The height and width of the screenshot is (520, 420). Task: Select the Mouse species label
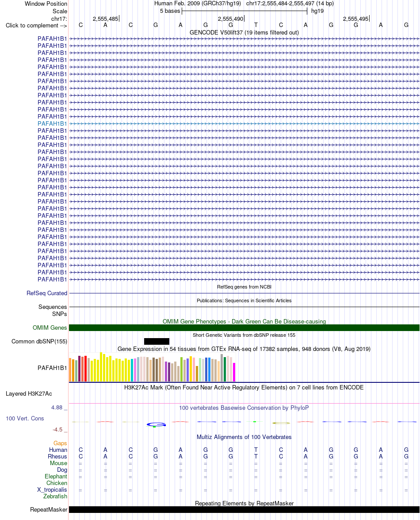[x=59, y=463]
